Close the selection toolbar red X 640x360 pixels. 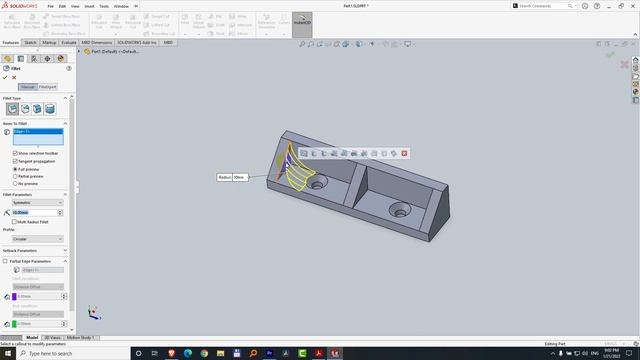404,153
